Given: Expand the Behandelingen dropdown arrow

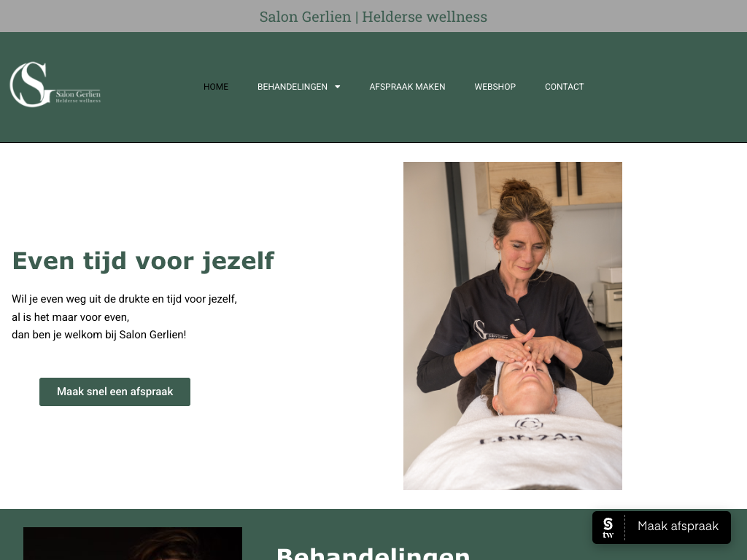Looking at the screenshot, I should (x=337, y=87).
